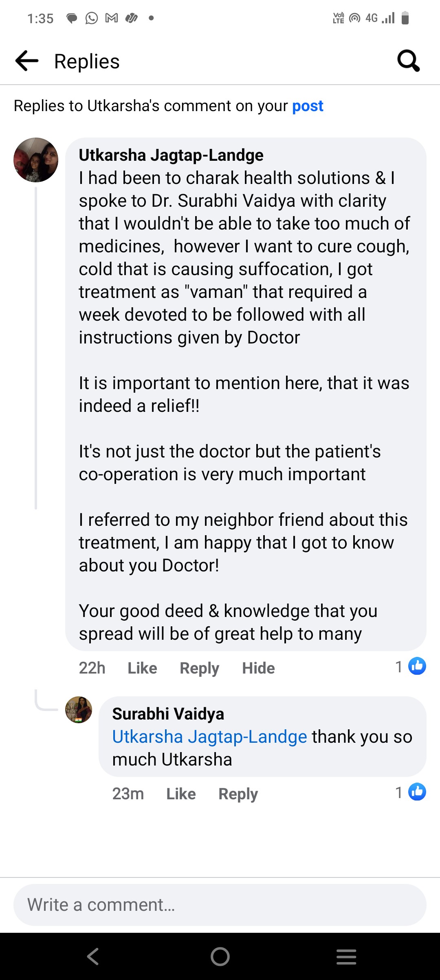
Task: Tap the like reaction icon on Surabhi's reply
Action: [417, 792]
